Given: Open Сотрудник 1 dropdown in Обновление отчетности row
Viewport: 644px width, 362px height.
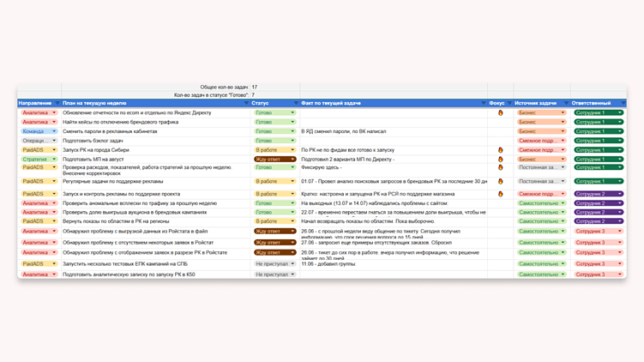Looking at the screenshot, I should point(599,112).
